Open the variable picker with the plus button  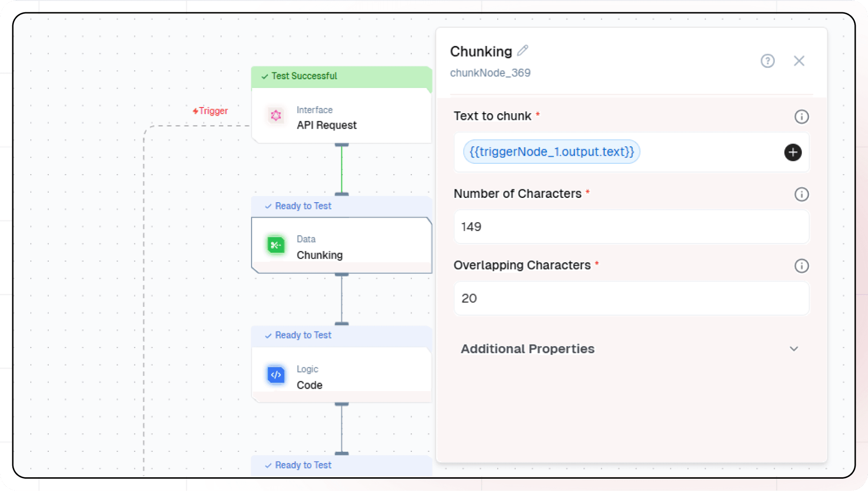(x=793, y=152)
